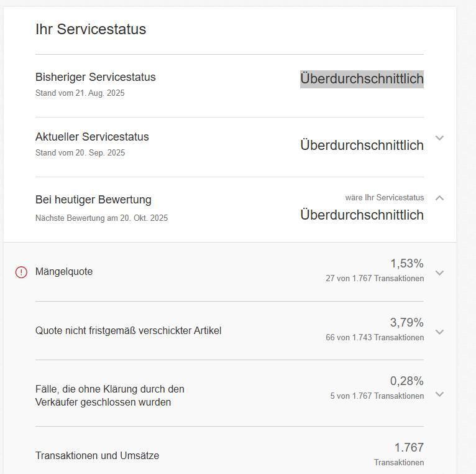Expand the Mängelquote details chevron
The image size is (476, 474).
point(439,272)
